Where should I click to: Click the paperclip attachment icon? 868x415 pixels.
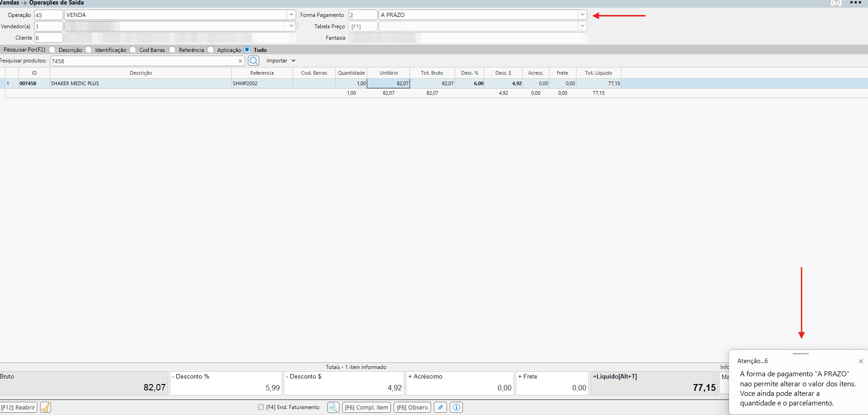pyautogui.click(x=440, y=407)
